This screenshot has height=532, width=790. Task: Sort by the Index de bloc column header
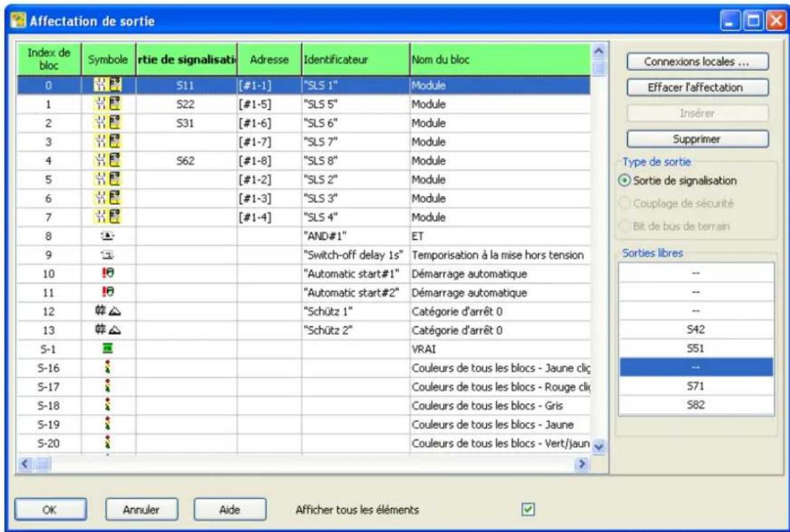pyautogui.click(x=49, y=59)
